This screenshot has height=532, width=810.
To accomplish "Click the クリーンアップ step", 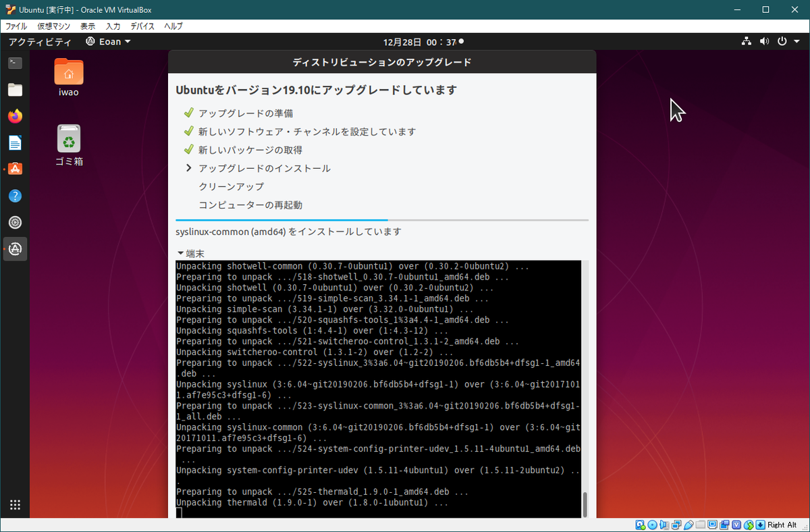I will (x=231, y=186).
